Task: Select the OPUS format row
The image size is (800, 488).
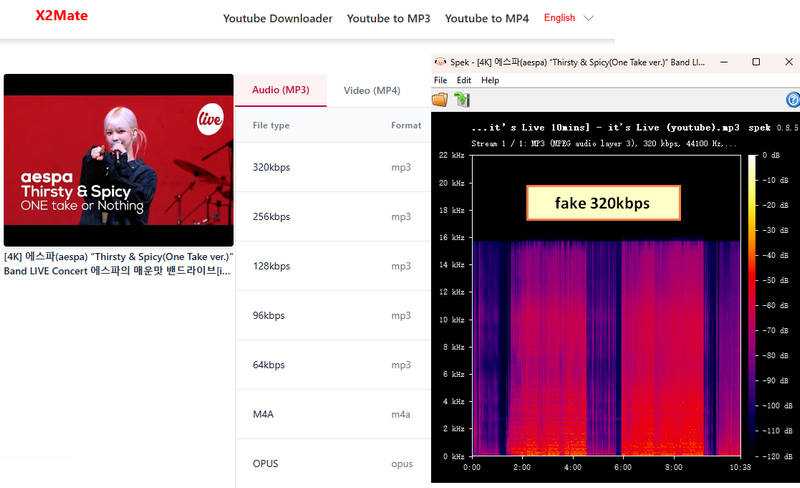Action: tap(333, 463)
